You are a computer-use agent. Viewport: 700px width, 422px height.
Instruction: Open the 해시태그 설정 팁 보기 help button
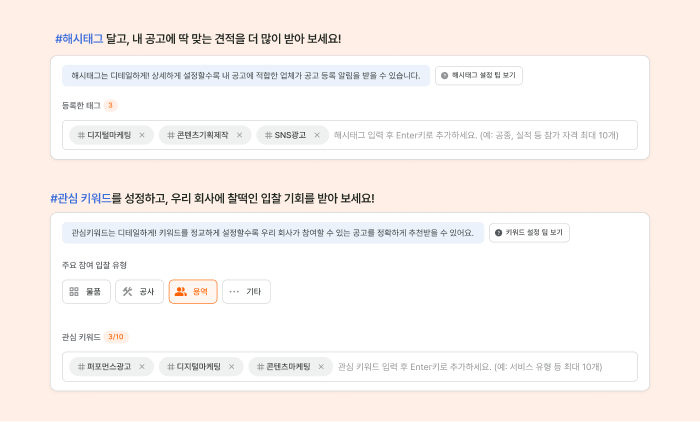click(x=479, y=75)
